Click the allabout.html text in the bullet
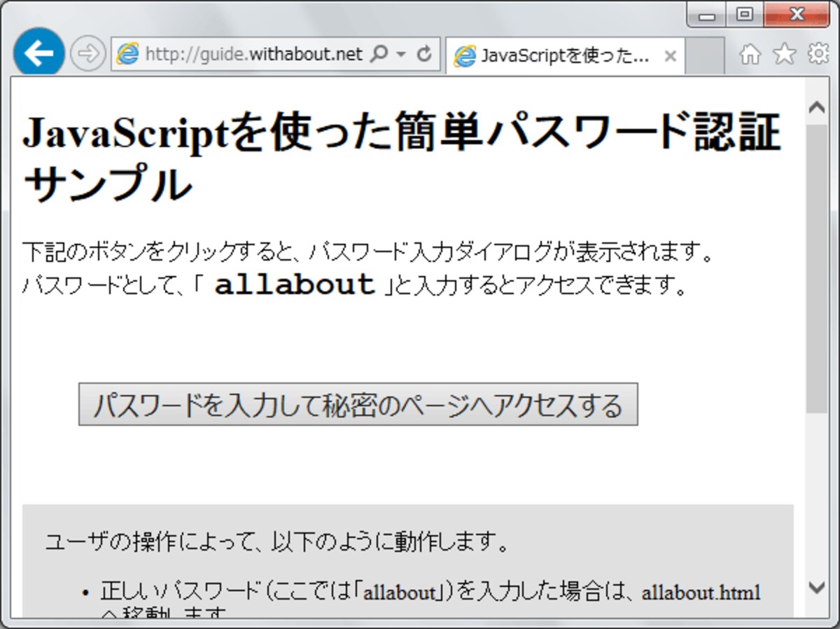 [x=701, y=593]
